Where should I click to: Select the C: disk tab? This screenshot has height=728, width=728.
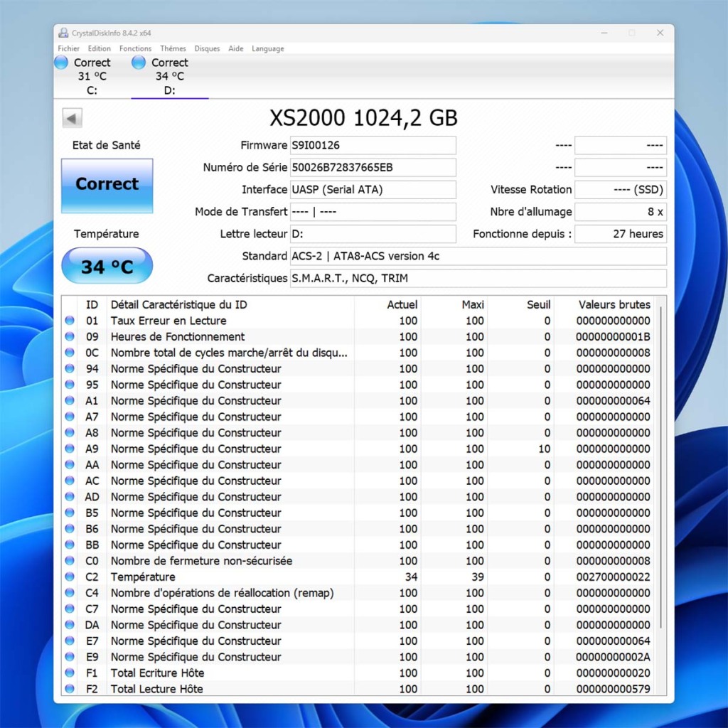click(92, 76)
